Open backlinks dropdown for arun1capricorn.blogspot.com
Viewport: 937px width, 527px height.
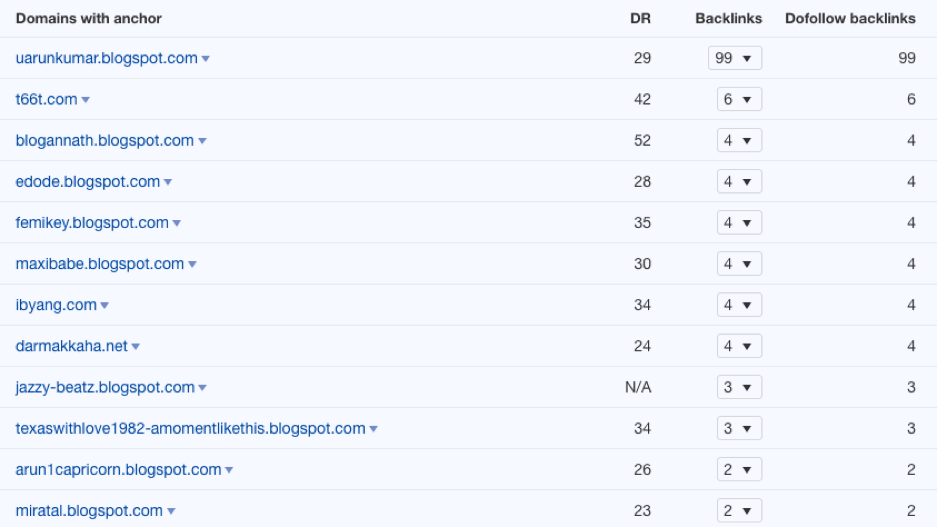click(x=739, y=470)
